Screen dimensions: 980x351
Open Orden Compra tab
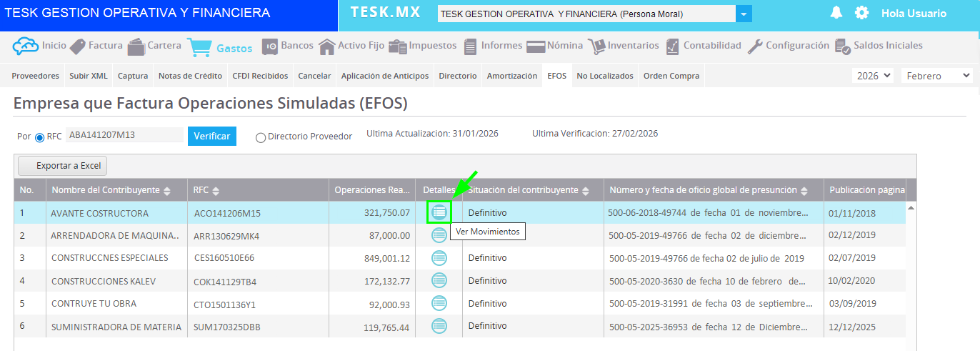point(671,76)
